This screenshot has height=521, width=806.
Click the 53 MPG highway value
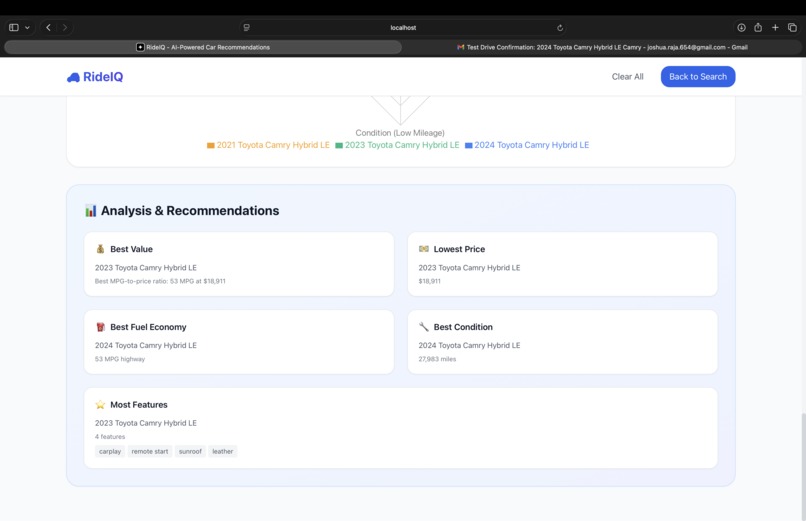click(x=120, y=359)
